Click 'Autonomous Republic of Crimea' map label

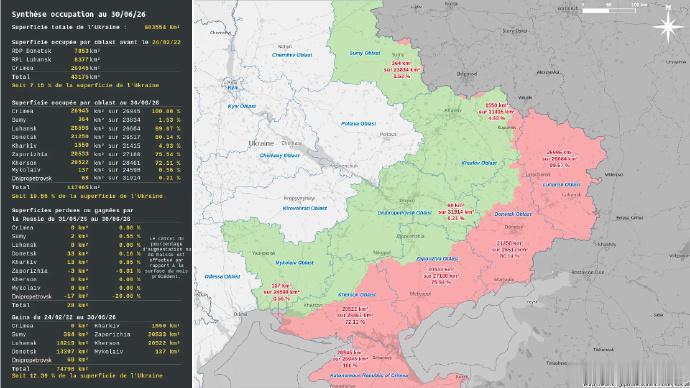point(368,376)
